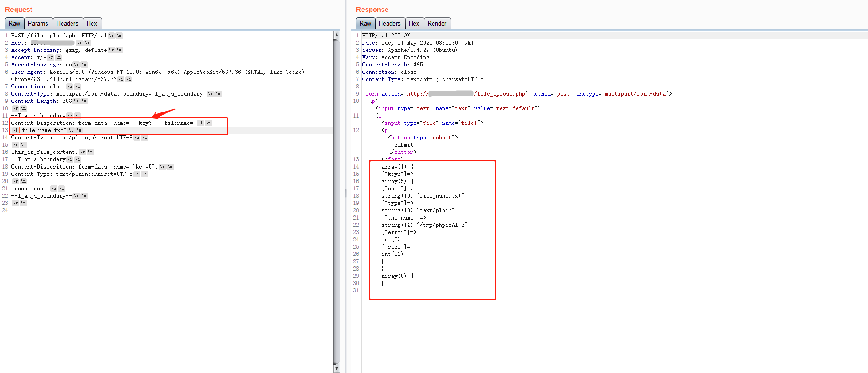The image size is (868, 373).
Task: Click the request pane scroll-up arrow
Action: (336, 35)
